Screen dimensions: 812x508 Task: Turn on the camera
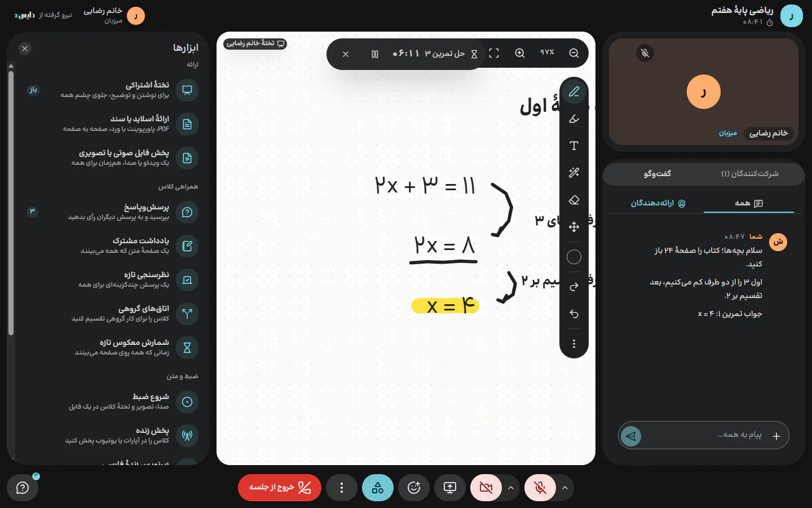[x=486, y=488]
